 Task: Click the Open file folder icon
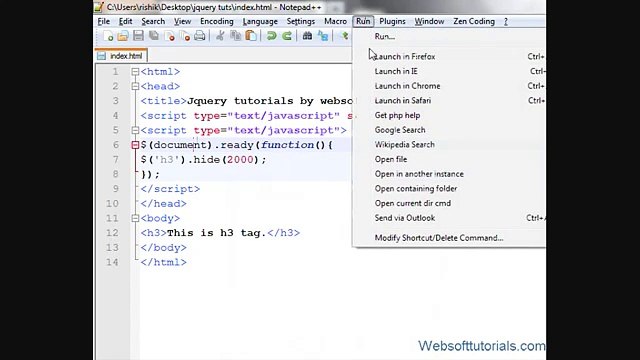point(123,36)
